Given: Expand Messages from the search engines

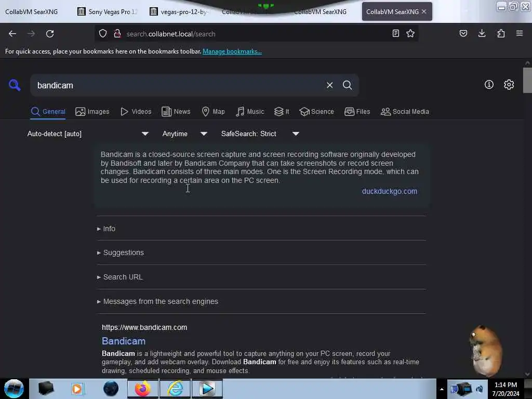Looking at the screenshot, I should [x=157, y=302].
